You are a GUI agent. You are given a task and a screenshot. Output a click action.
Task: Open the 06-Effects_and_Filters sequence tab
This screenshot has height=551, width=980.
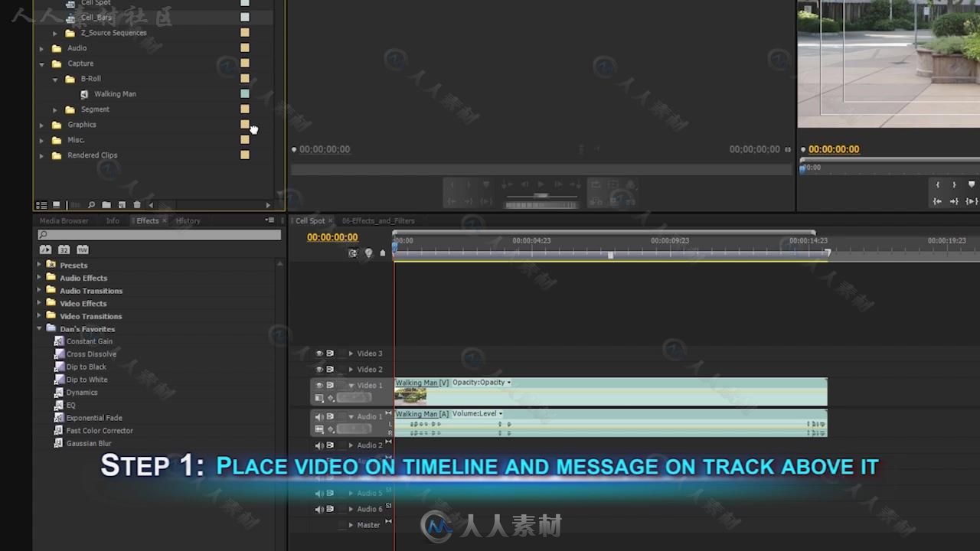(x=378, y=221)
